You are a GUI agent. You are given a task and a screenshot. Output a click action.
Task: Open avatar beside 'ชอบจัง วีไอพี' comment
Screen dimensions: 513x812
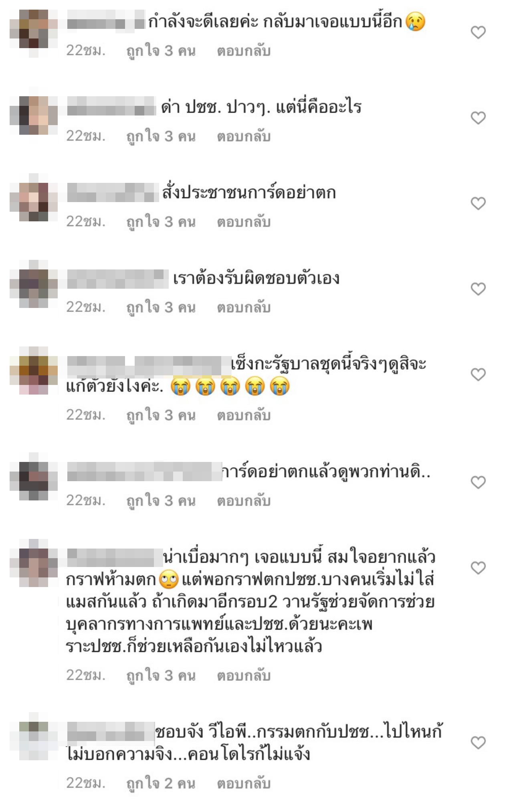tap(34, 736)
